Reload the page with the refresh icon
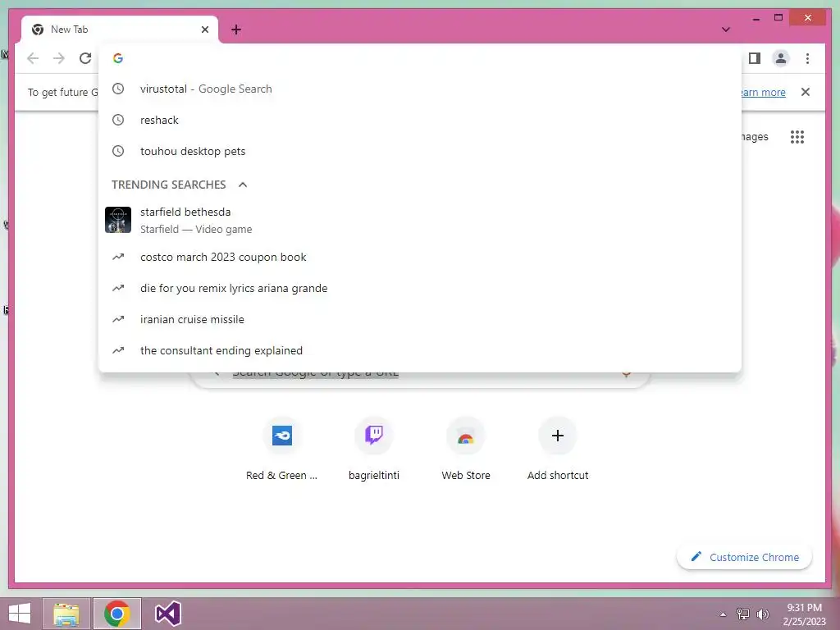 coord(85,58)
